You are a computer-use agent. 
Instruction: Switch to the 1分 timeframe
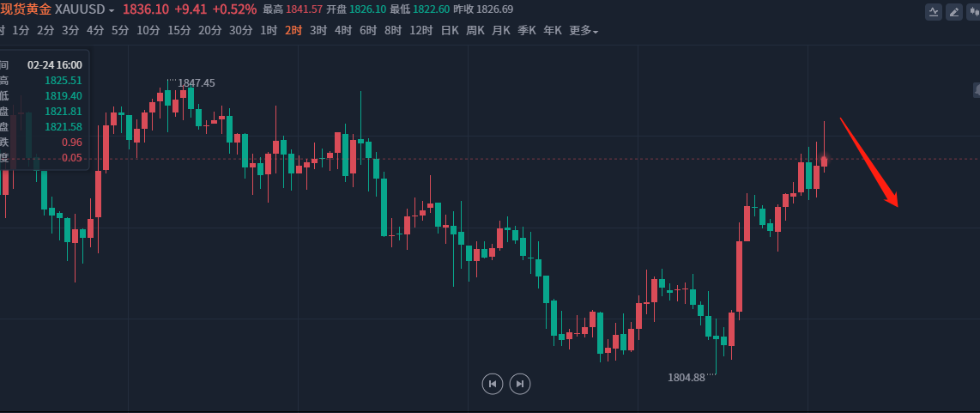[21, 30]
